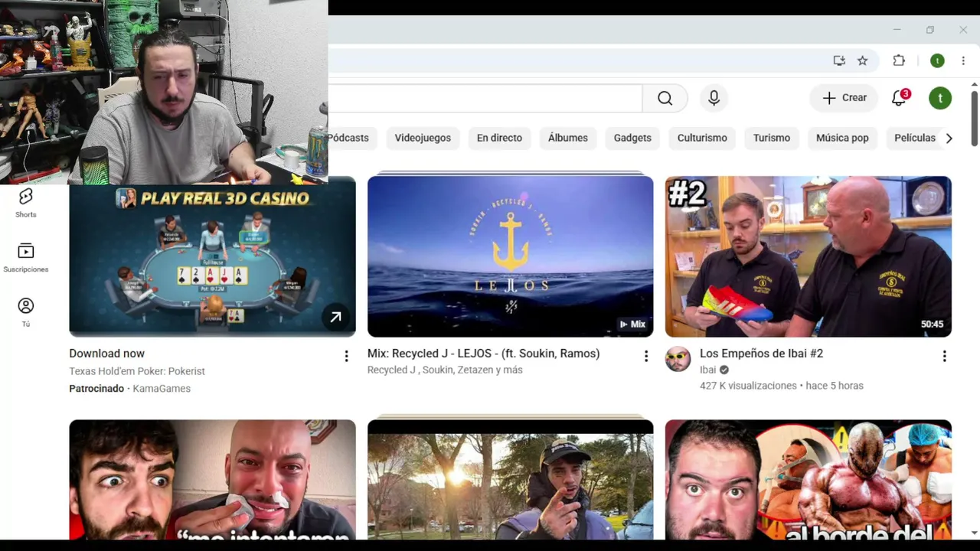Select the Películas filter chip
The image size is (980, 551).
[915, 138]
